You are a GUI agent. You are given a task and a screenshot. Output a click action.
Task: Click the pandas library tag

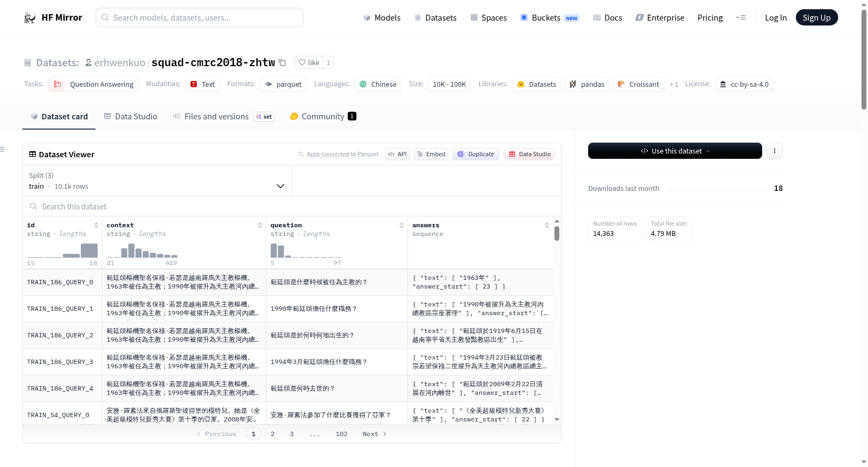pos(587,84)
